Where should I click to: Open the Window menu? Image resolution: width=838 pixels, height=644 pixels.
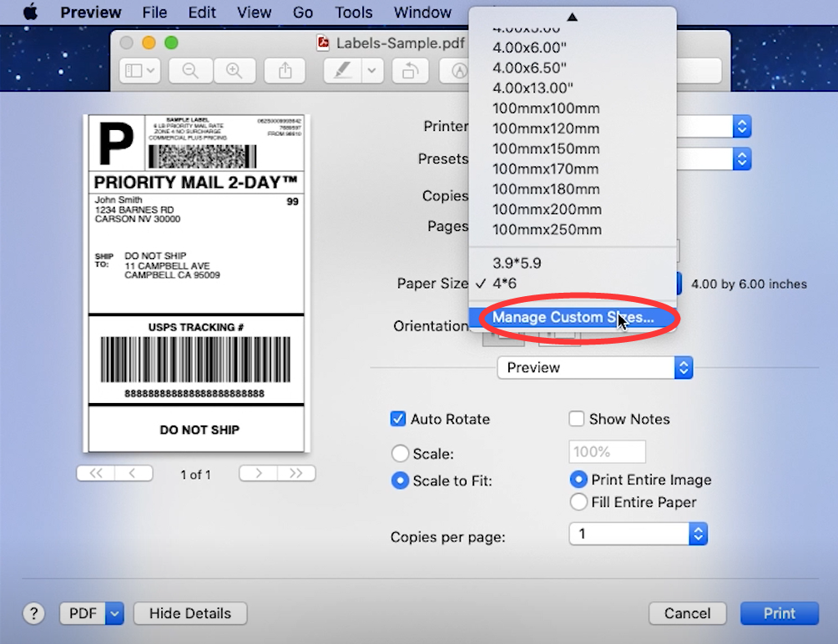[422, 13]
